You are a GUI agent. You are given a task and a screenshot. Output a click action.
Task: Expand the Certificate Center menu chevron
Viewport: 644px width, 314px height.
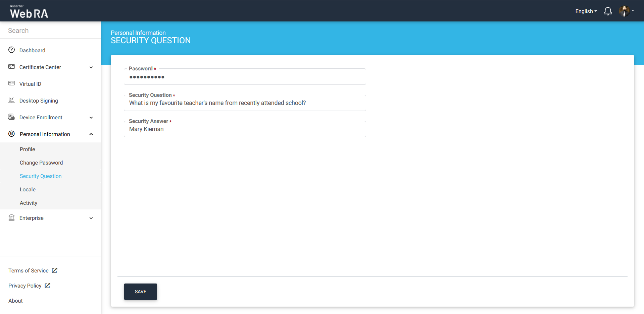[91, 67]
